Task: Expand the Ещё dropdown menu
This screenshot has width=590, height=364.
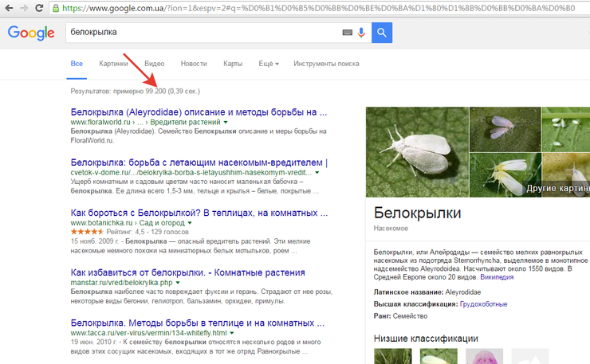Action: [269, 64]
